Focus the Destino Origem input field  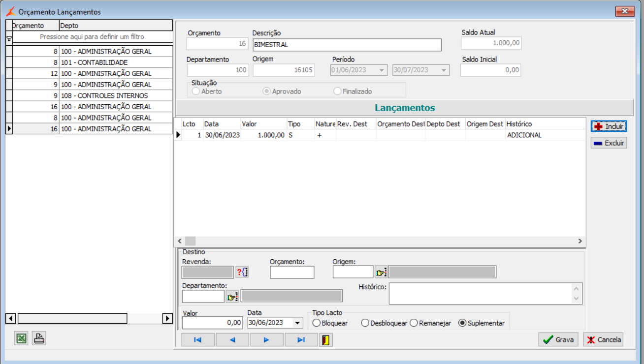coord(353,272)
